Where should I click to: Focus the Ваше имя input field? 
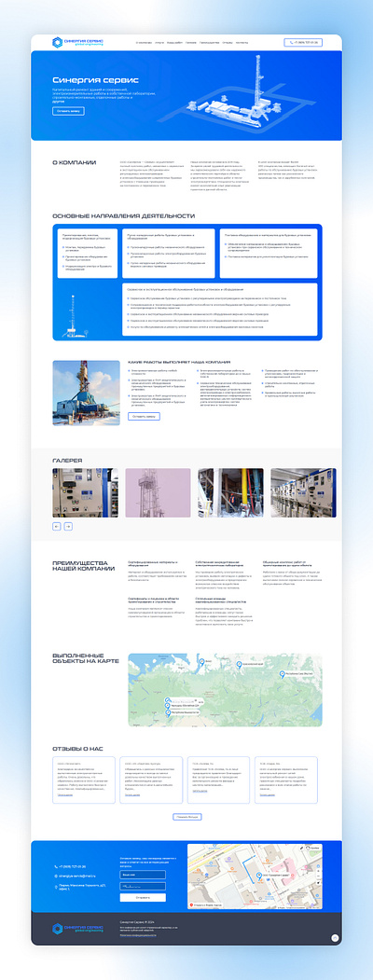tap(143, 875)
